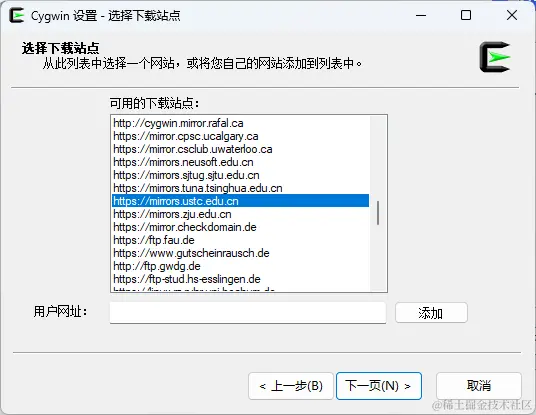Choose the mirror.cpsc.ucalgary.ca site
The image size is (536, 415).
pos(240,136)
